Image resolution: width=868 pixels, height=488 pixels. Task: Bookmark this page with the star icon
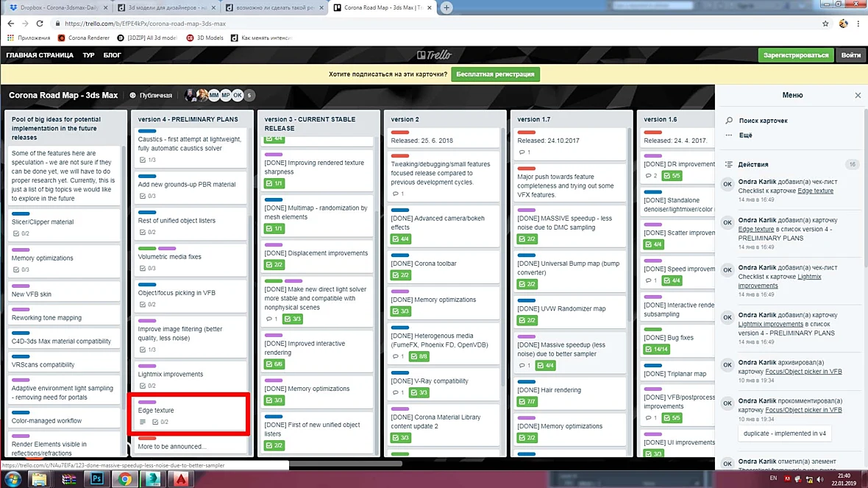[825, 24]
